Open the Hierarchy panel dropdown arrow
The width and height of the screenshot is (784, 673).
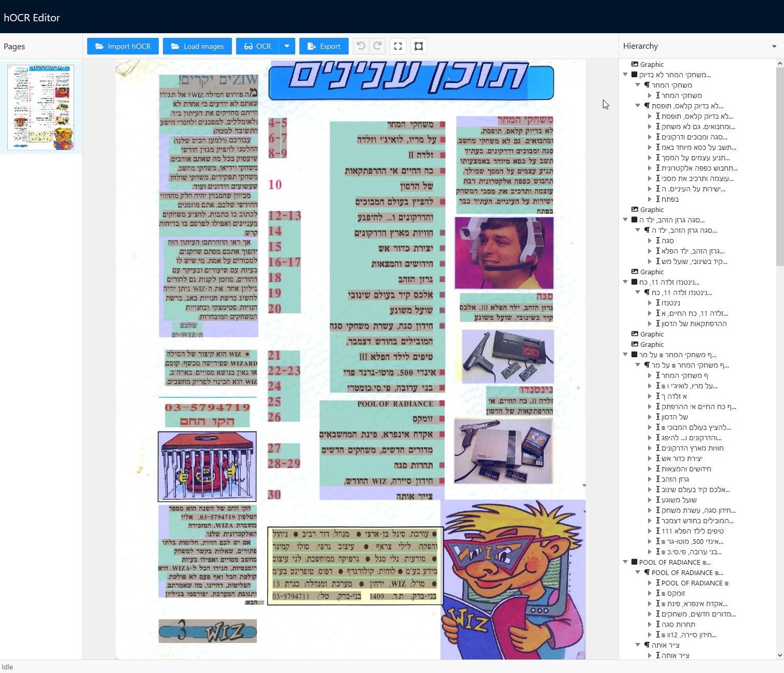pos(774,46)
